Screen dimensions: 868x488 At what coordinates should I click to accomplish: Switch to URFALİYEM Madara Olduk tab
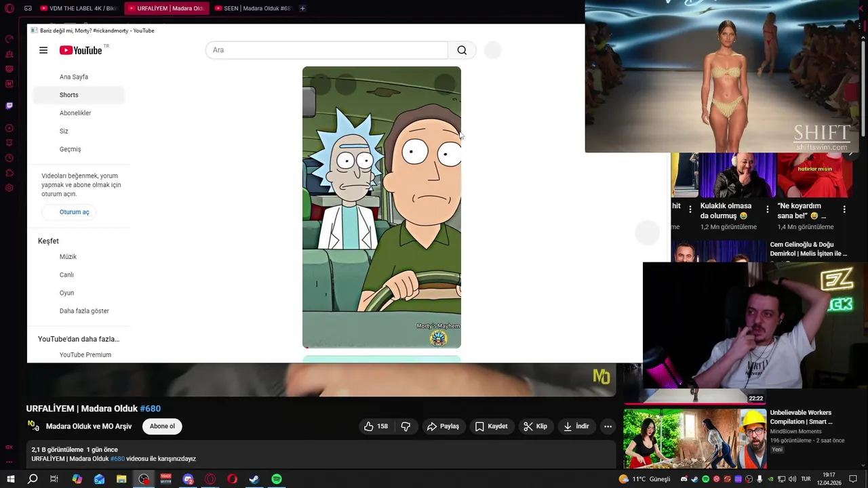click(165, 8)
